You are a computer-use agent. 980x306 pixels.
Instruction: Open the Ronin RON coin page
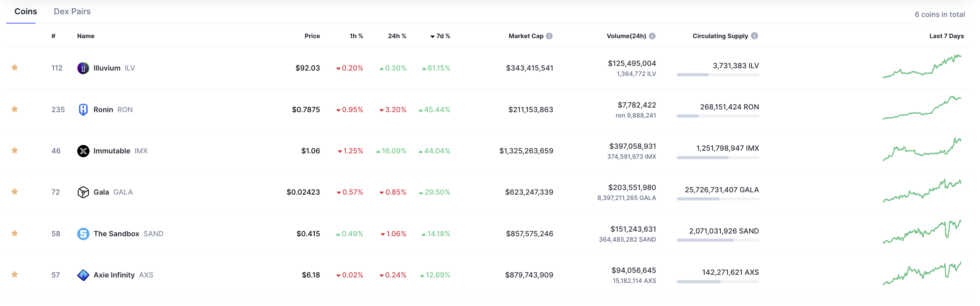[x=113, y=109]
